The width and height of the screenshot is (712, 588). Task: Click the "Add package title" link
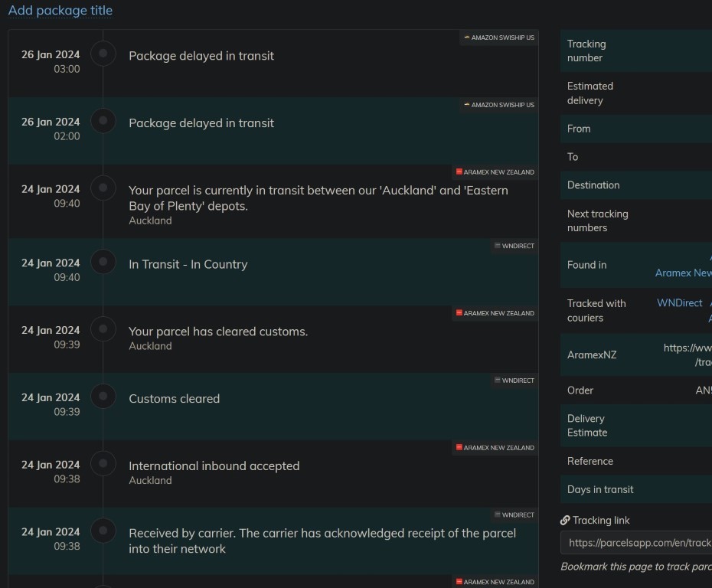coord(60,11)
